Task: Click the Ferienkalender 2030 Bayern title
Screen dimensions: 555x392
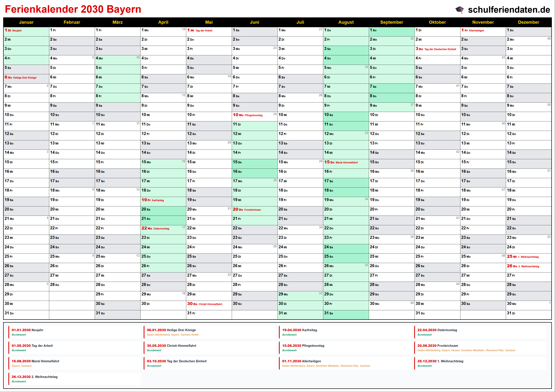Action: [x=73, y=9]
